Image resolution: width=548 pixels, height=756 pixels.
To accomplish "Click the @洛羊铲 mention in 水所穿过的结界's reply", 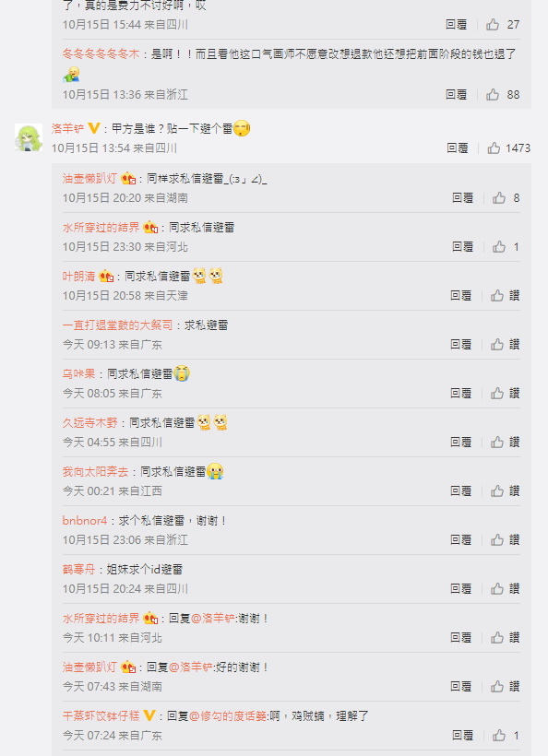I will (213, 618).
